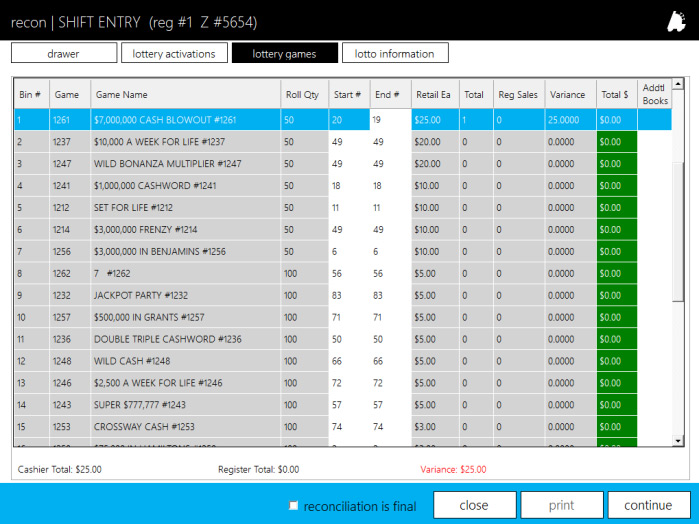Click the Addtl Books column header
This screenshot has height=524, width=699.
[x=654, y=94]
